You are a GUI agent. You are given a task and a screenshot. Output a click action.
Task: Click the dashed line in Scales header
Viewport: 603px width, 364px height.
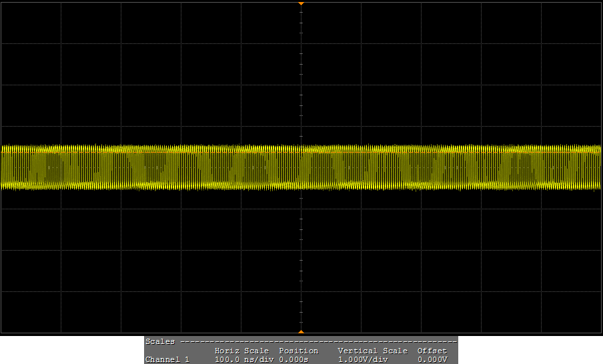320,341
